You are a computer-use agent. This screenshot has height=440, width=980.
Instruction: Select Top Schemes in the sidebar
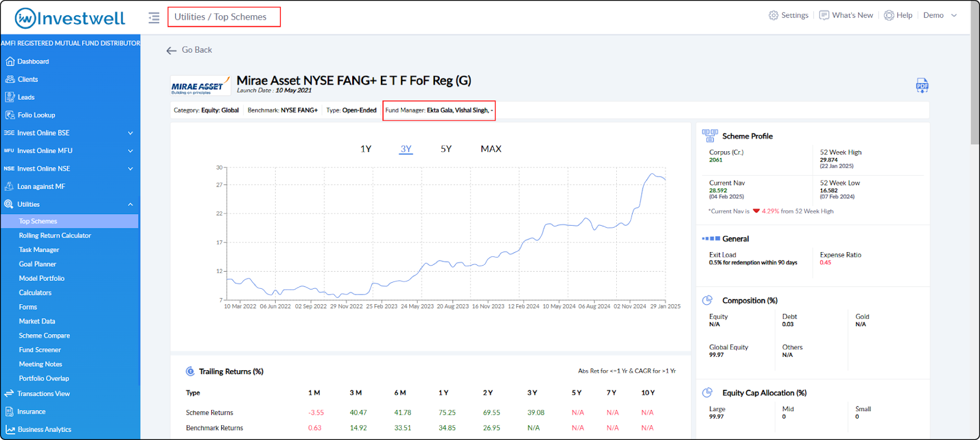click(x=70, y=221)
